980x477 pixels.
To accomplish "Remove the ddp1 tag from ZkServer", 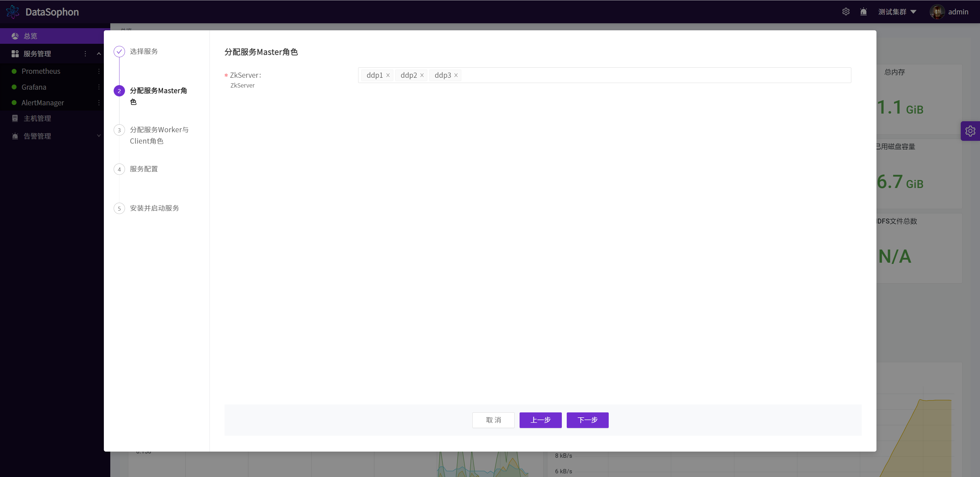I will (x=388, y=75).
